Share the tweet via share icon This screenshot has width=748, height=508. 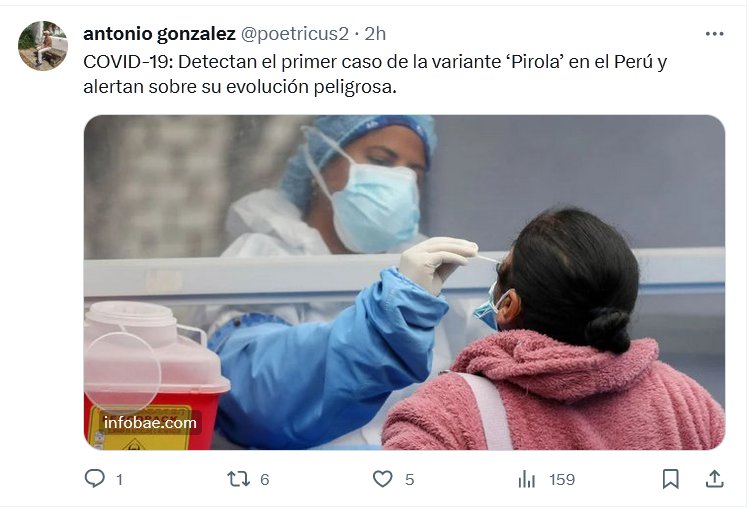(x=715, y=479)
